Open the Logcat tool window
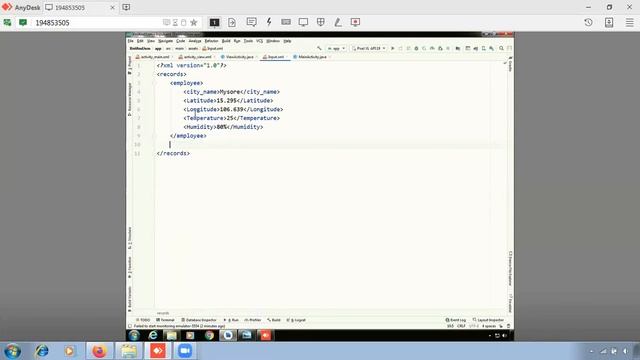Screen dimensions: 640x360 tap(296, 320)
